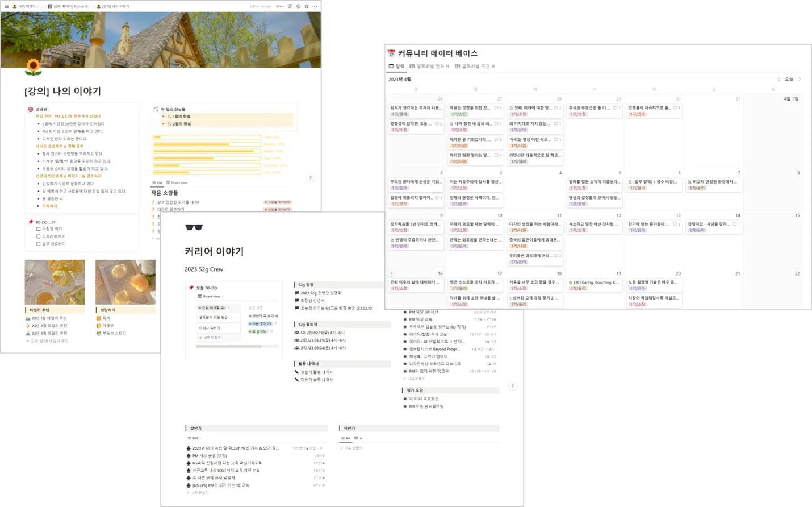Click the Week progress bar
Screen dimensions: 812x507
coord(207,151)
